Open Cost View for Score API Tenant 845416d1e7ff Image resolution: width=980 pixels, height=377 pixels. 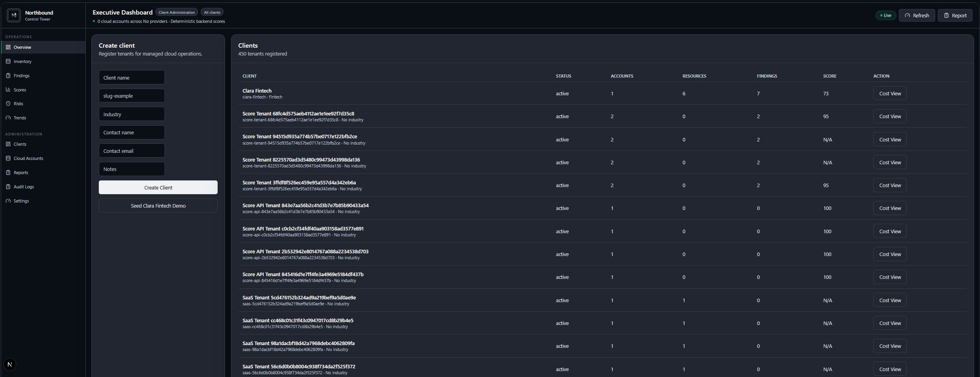pyautogui.click(x=889, y=277)
